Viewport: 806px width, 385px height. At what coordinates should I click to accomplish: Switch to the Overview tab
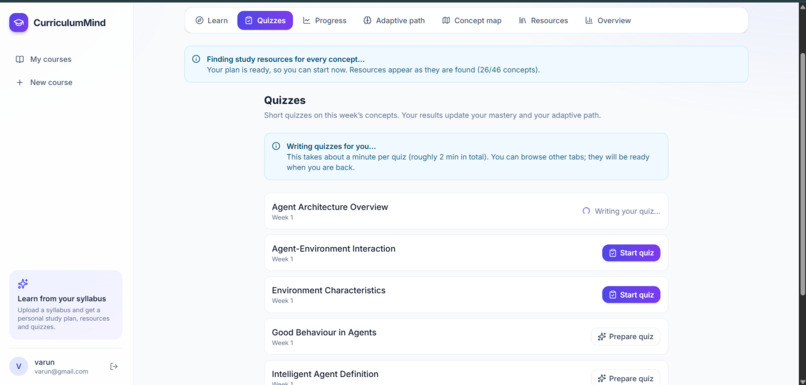click(608, 21)
